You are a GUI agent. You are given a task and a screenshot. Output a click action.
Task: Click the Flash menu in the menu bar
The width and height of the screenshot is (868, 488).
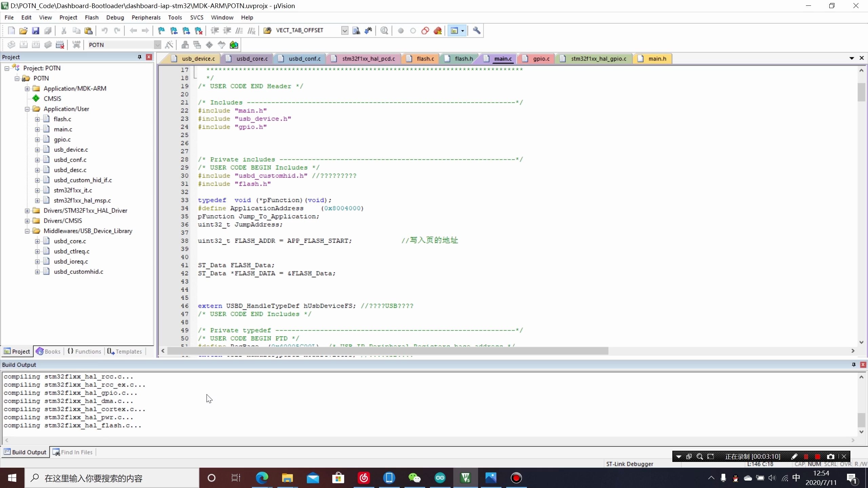(x=92, y=17)
